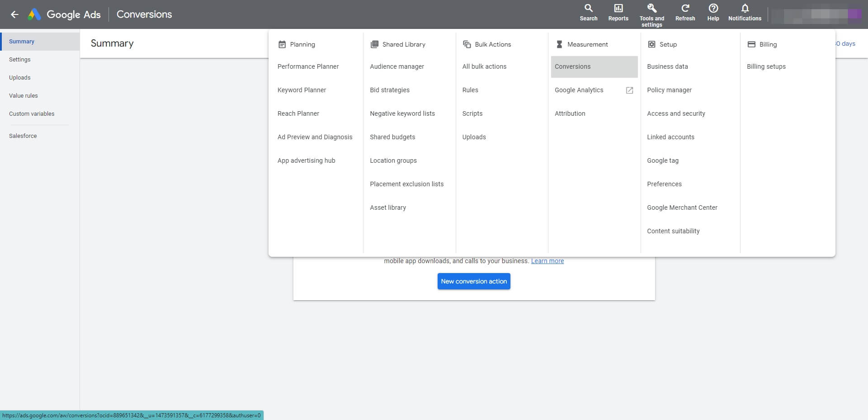
Task: Click the Billing column heading
Action: pyautogui.click(x=768, y=44)
